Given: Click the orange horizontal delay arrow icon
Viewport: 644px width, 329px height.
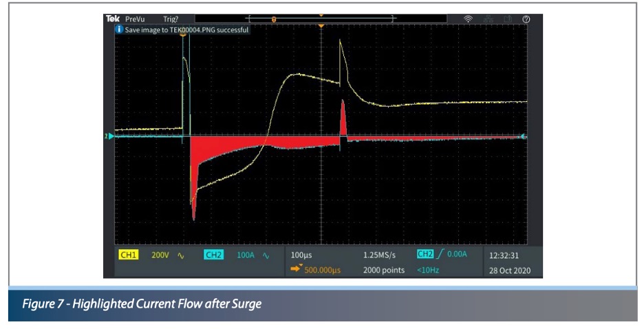Looking at the screenshot, I should coord(297,269).
